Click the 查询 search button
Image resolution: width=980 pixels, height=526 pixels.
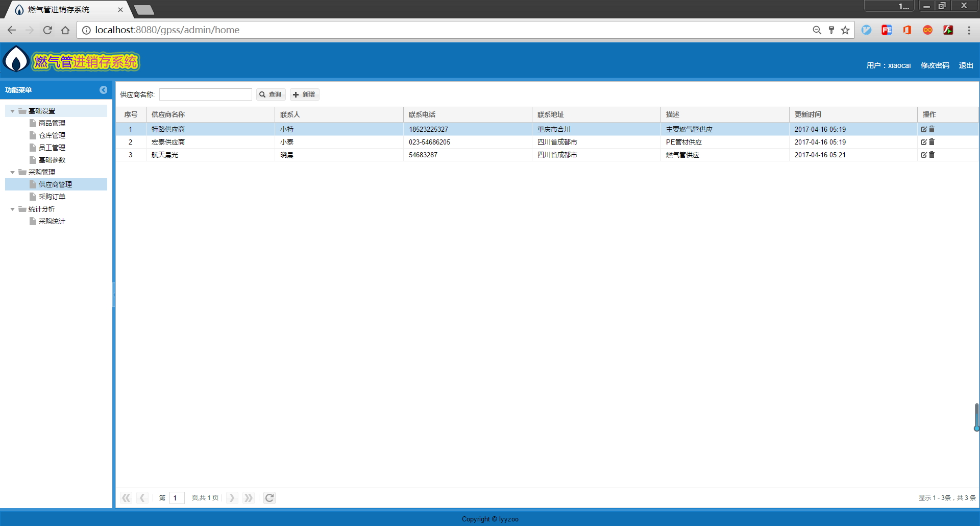[x=271, y=94]
